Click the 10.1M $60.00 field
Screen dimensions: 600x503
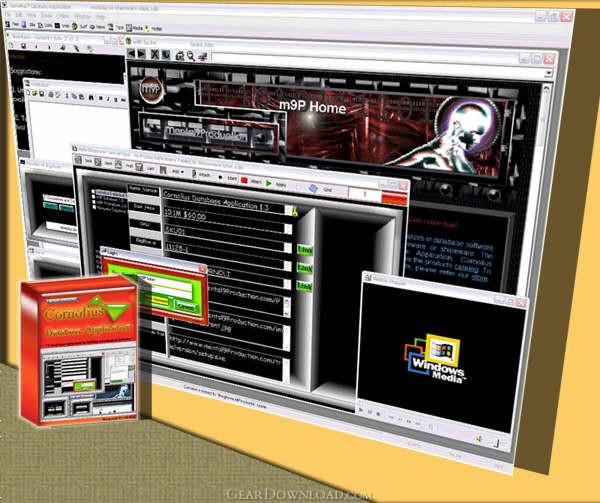point(225,220)
